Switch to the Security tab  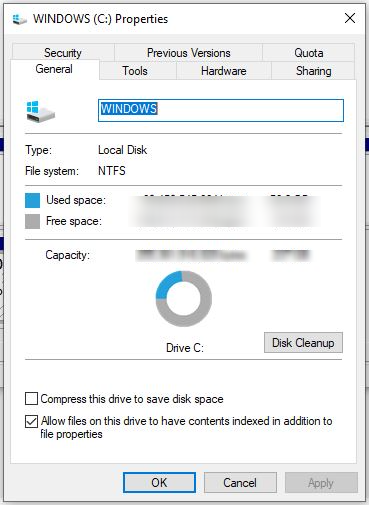pos(63,53)
